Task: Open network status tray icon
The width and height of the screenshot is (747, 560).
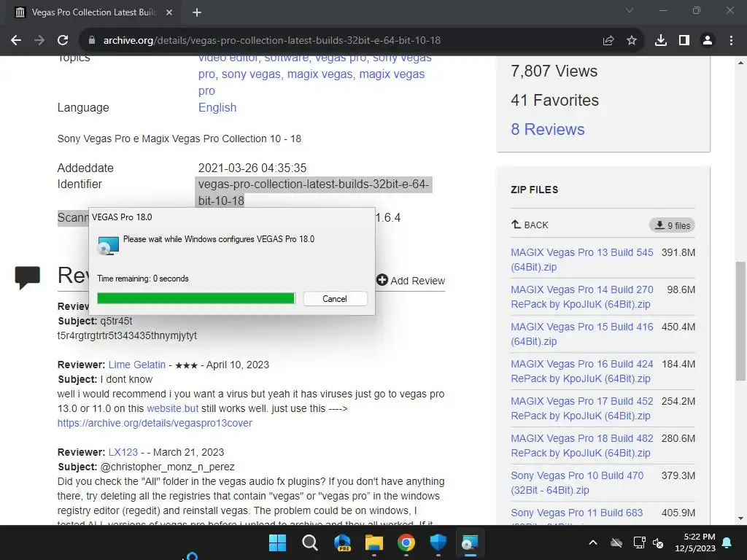Action: click(639, 542)
